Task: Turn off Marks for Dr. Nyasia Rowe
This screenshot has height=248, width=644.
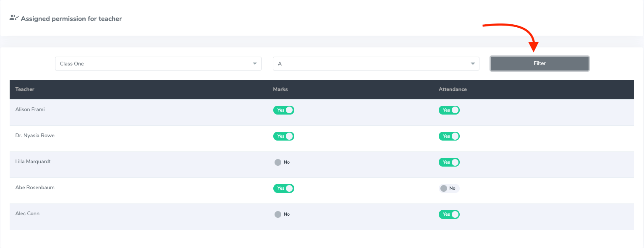Action: tap(283, 136)
